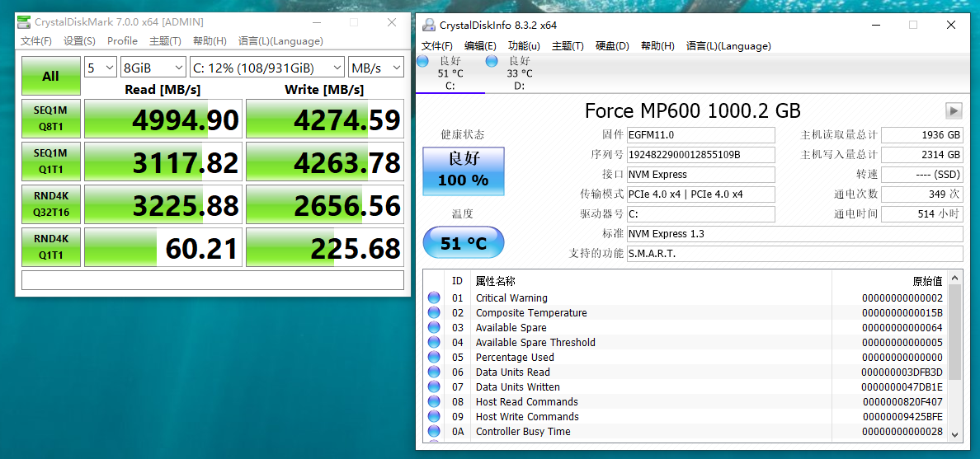This screenshot has height=459, width=980.
Task: Run the RND4K Q1T1 test
Action: tap(50, 246)
